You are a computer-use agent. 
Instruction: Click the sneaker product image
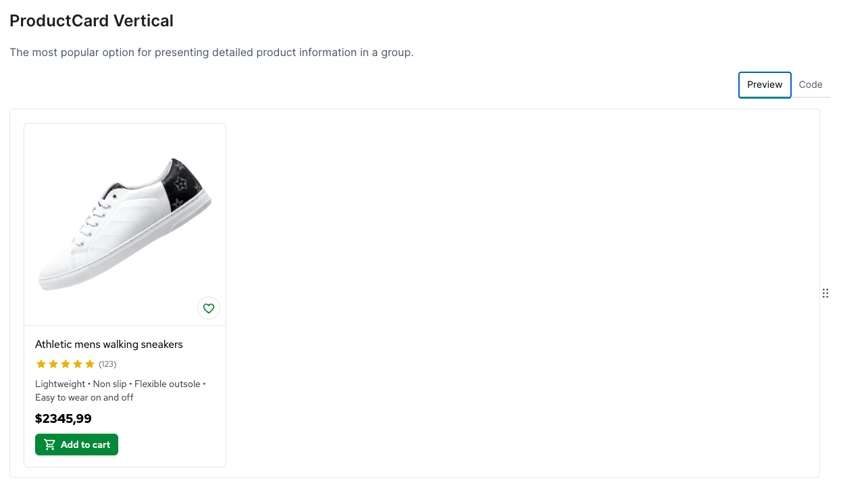click(124, 223)
